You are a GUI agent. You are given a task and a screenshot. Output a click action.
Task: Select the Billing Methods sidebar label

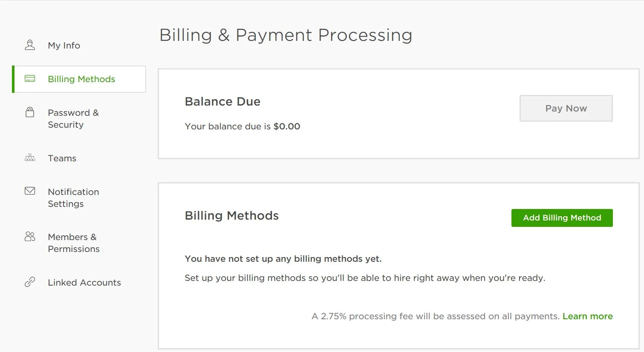point(81,79)
